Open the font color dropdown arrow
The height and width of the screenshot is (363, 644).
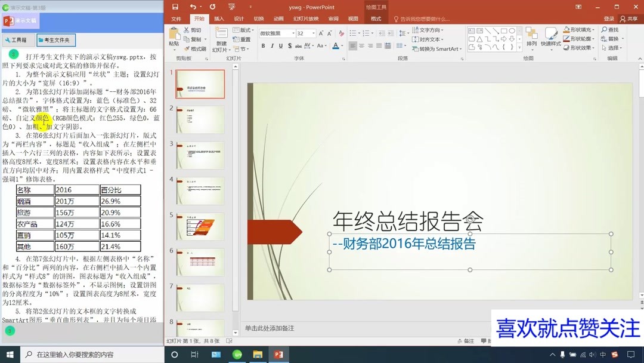[x=342, y=45]
